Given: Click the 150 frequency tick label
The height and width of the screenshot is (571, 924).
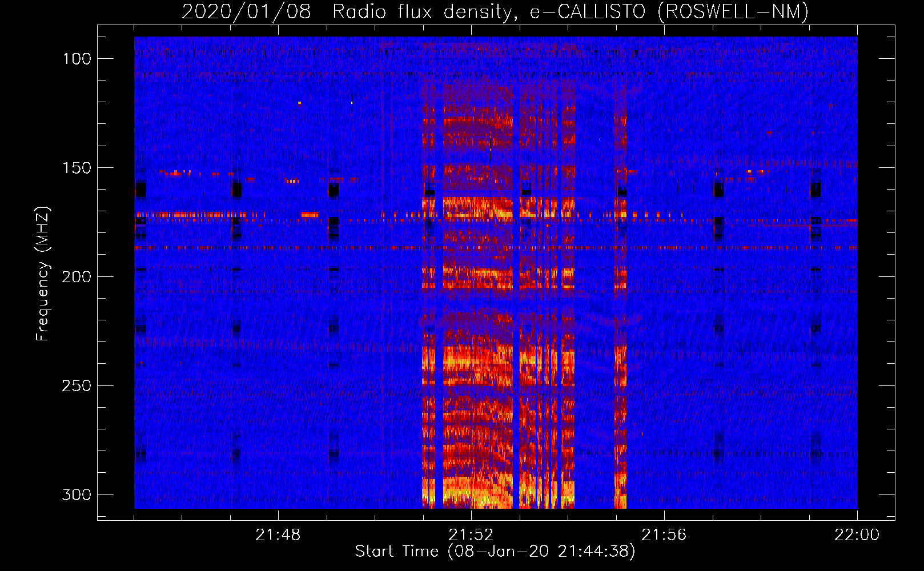Looking at the screenshot, I should coord(77,168).
